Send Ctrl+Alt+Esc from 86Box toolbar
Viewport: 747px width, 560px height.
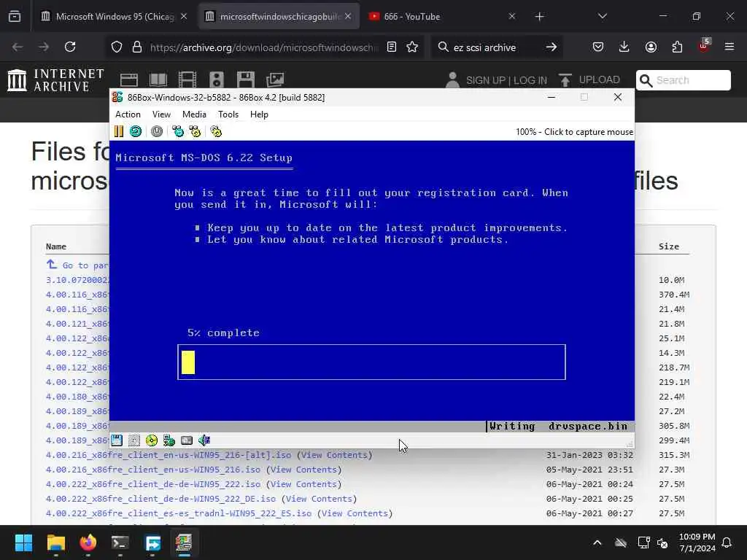click(195, 131)
